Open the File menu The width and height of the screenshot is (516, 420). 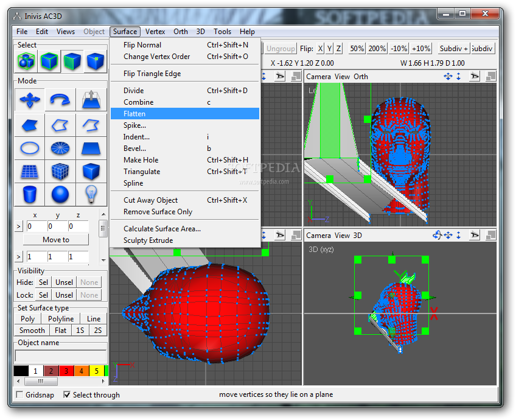[22, 32]
